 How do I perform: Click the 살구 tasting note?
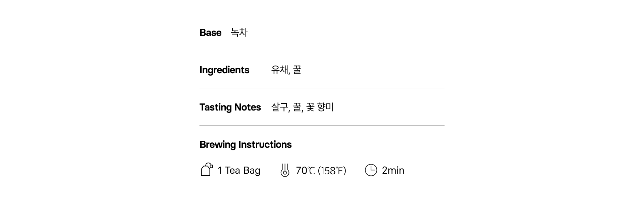click(279, 107)
